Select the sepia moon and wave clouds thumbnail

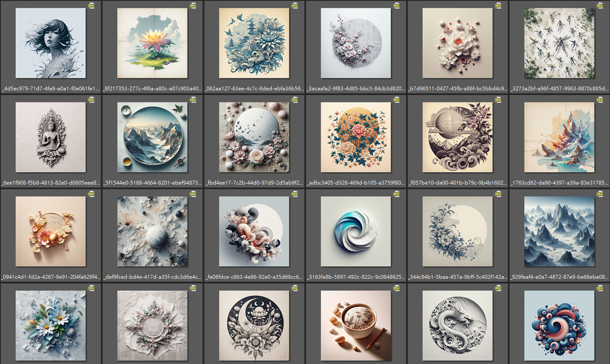click(457, 137)
